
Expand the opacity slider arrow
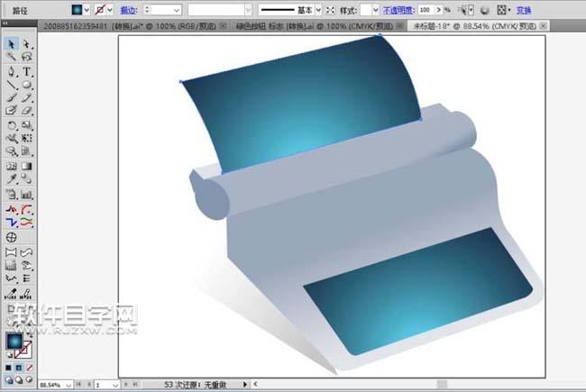439,10
